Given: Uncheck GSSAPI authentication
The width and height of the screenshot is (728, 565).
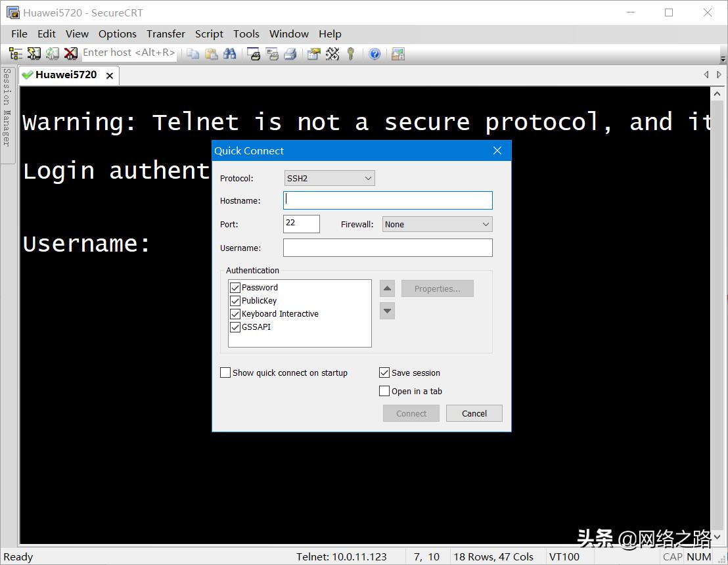Looking at the screenshot, I should click(x=235, y=327).
